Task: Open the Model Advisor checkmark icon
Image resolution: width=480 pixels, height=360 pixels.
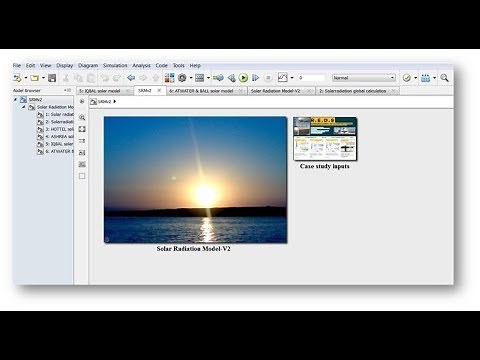Action: tap(407, 78)
